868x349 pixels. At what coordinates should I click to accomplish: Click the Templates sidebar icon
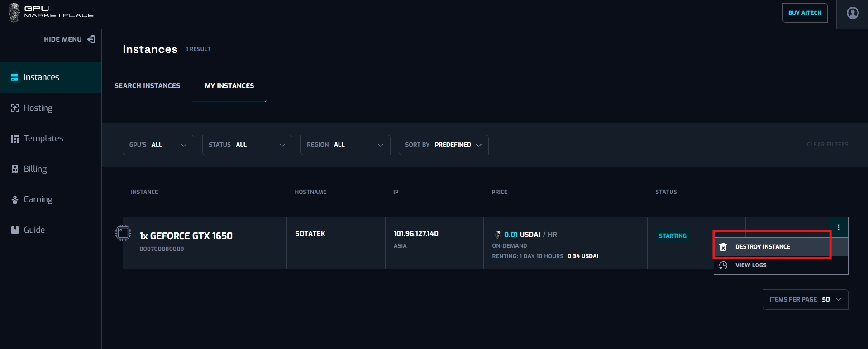(x=15, y=138)
